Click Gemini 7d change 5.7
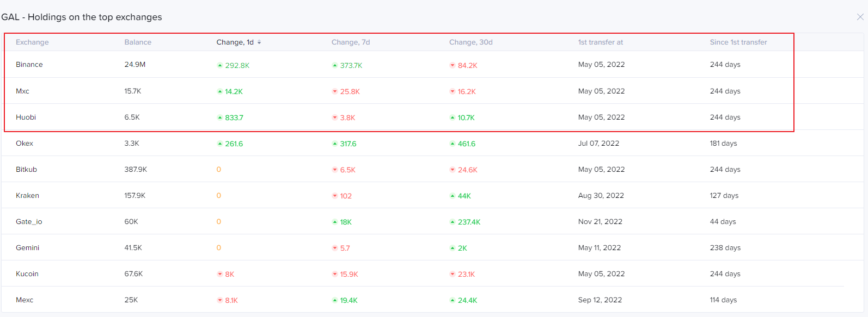Image resolution: width=868 pixels, height=317 pixels. pos(345,248)
